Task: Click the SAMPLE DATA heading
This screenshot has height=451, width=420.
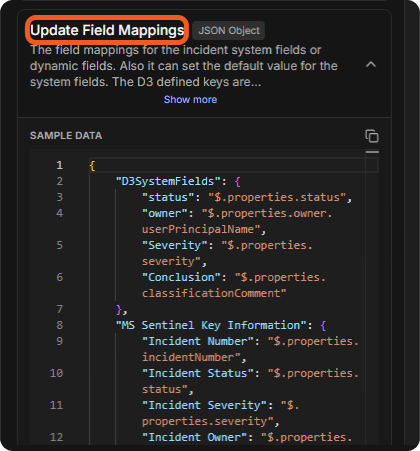Action: pyautogui.click(x=66, y=136)
